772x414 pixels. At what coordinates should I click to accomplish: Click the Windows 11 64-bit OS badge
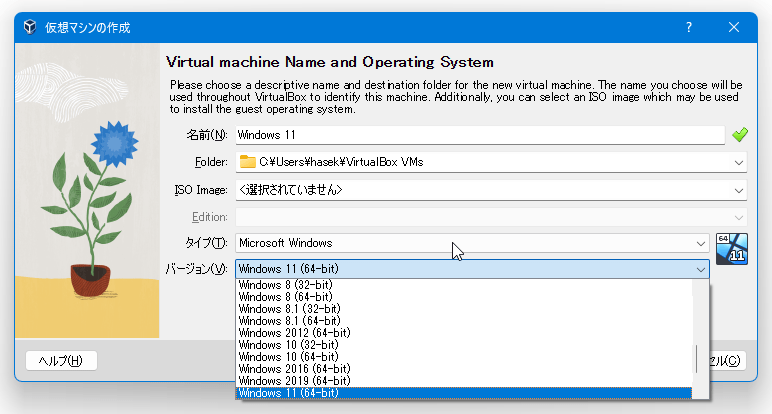click(x=732, y=249)
